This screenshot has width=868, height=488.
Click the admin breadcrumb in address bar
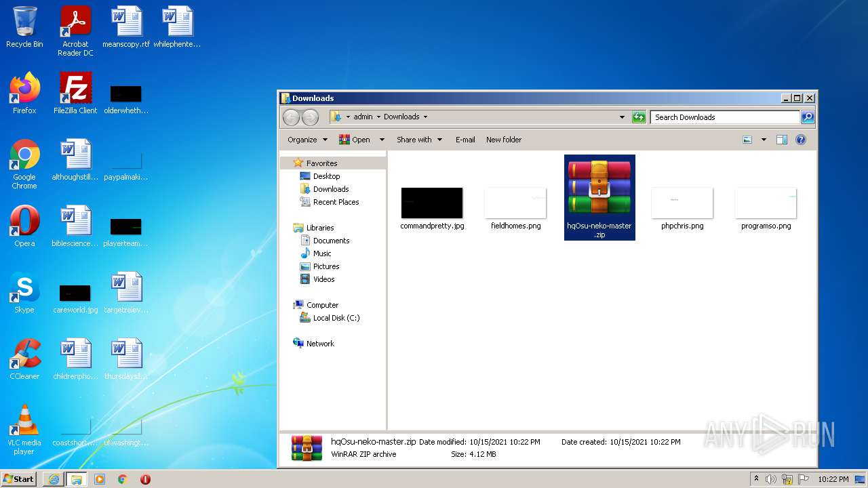tap(363, 117)
